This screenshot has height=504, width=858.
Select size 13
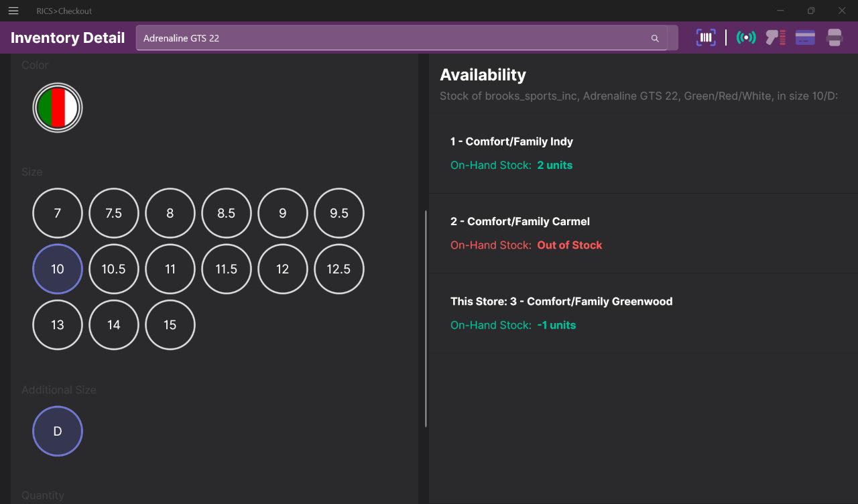point(58,325)
